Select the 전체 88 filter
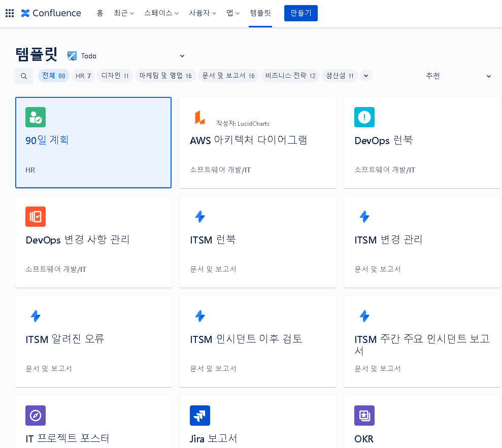Viewport: 502px width, 448px height. point(54,76)
